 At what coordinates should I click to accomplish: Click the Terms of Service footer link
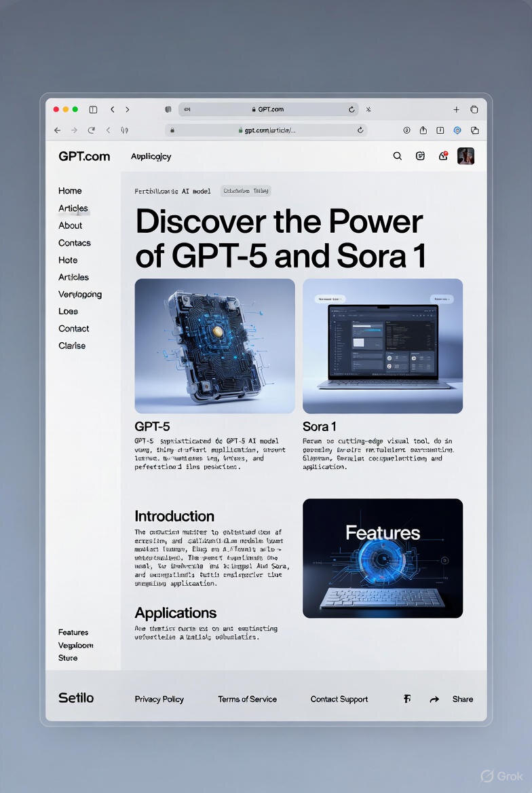[x=247, y=699]
